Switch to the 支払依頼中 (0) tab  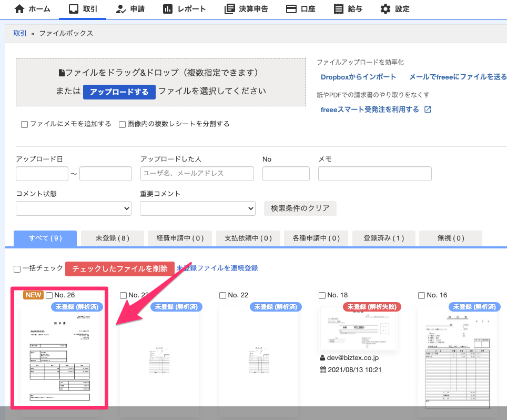click(248, 238)
